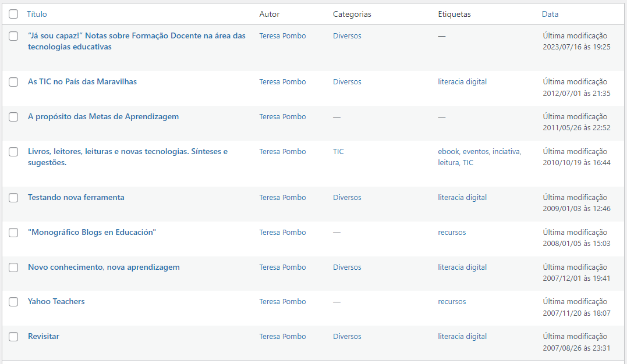Image resolution: width=627 pixels, height=364 pixels.
Task: Select checkbox for A propósito das Metas de Aprendizagem
Action: pyautogui.click(x=13, y=117)
